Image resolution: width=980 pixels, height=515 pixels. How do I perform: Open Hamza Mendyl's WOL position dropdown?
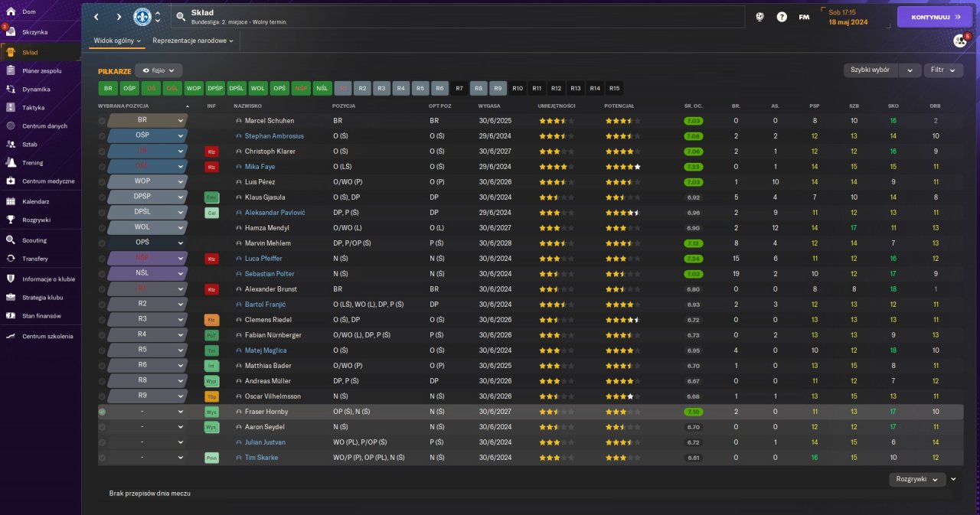tap(148, 228)
